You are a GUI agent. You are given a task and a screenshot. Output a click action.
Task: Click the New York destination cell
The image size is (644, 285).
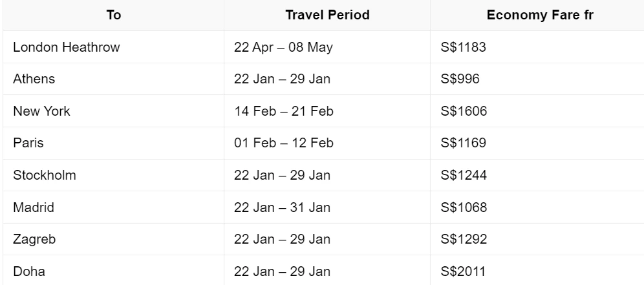click(x=113, y=111)
